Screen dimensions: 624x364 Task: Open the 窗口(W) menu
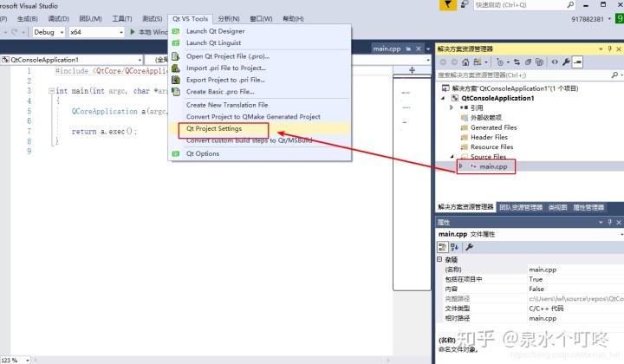261,19
